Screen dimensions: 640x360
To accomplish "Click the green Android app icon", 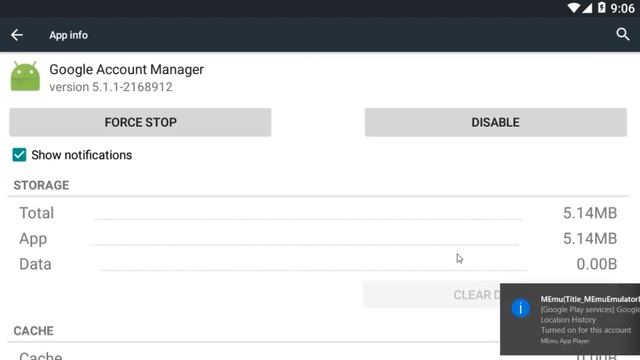I will click(25, 76).
